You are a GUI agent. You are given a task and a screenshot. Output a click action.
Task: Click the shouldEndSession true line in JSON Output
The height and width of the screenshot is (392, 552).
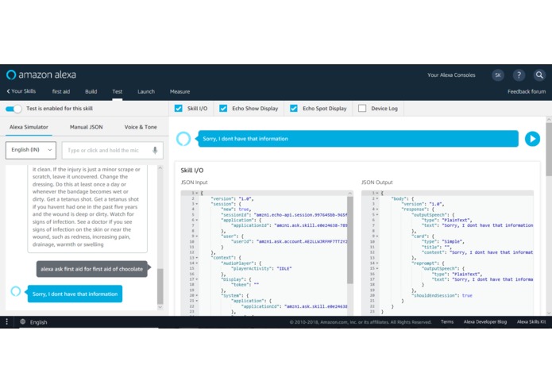[443, 296]
